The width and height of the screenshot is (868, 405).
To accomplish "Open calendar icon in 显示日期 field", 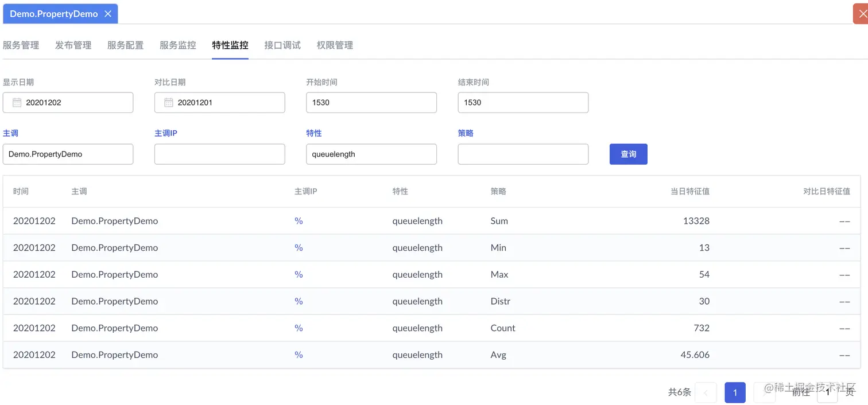I will tap(17, 103).
